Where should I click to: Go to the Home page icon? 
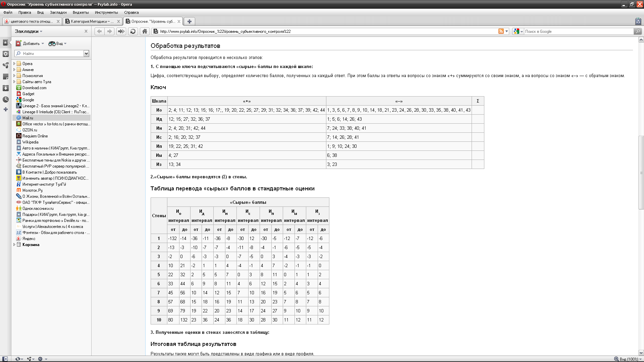click(x=145, y=31)
